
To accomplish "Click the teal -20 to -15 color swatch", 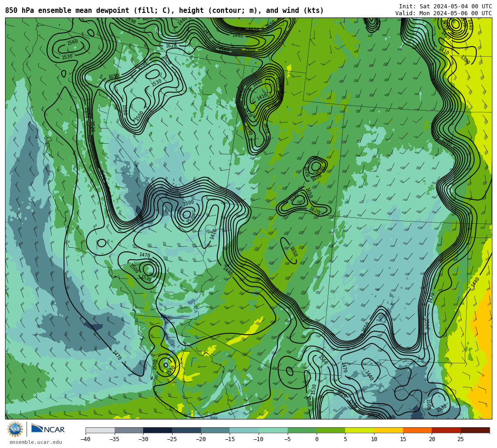I will tap(215, 430).
